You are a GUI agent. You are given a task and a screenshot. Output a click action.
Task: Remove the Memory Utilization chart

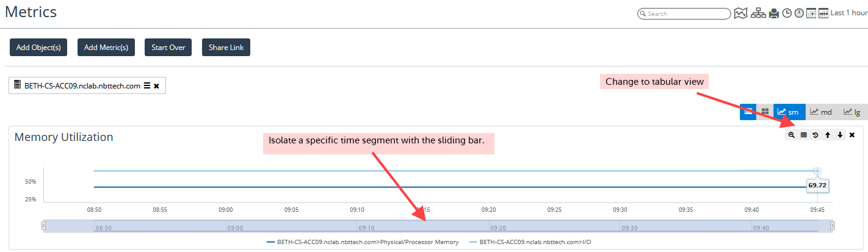[x=852, y=135]
